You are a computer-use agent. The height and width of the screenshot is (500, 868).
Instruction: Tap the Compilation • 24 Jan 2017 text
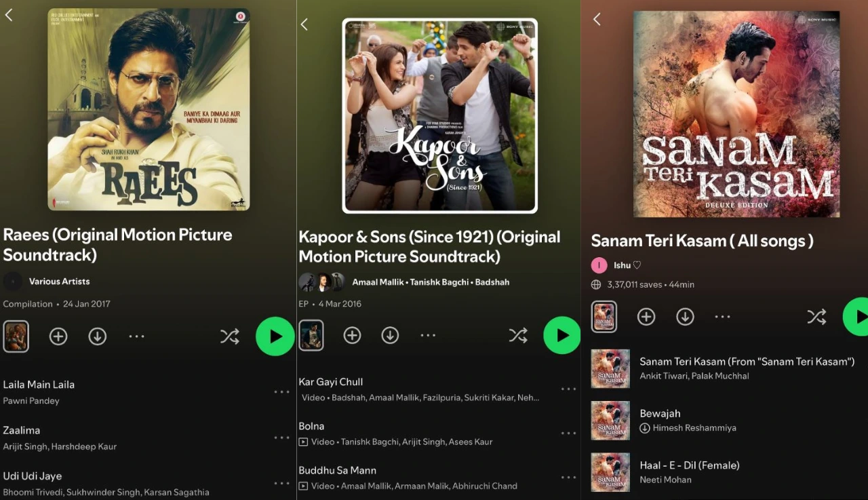56,304
